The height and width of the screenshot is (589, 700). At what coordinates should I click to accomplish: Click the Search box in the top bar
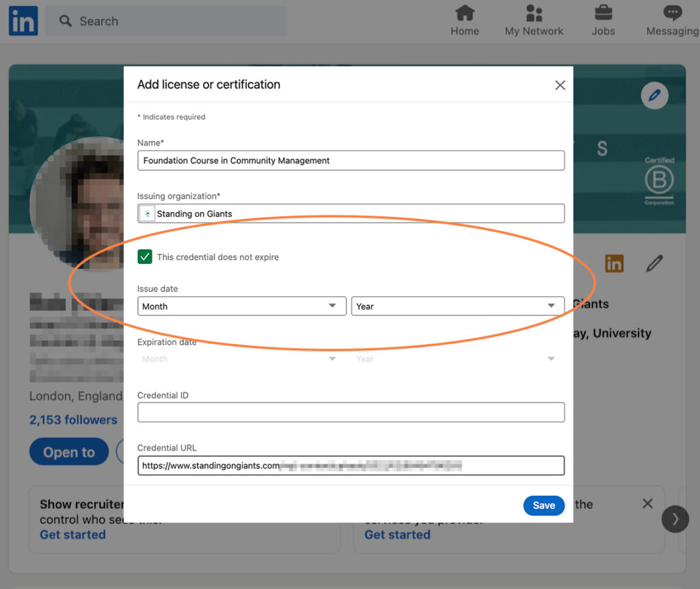tap(166, 21)
